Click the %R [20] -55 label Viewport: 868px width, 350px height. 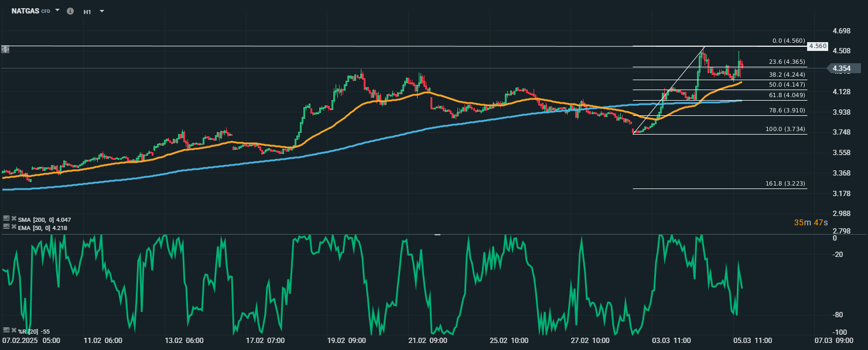pos(34,331)
